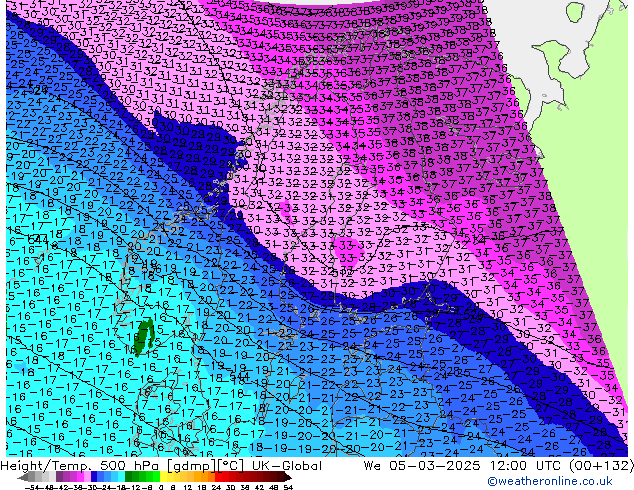
Task: Click the dark maroon right arrow of the color scale
Action: tap(287, 477)
